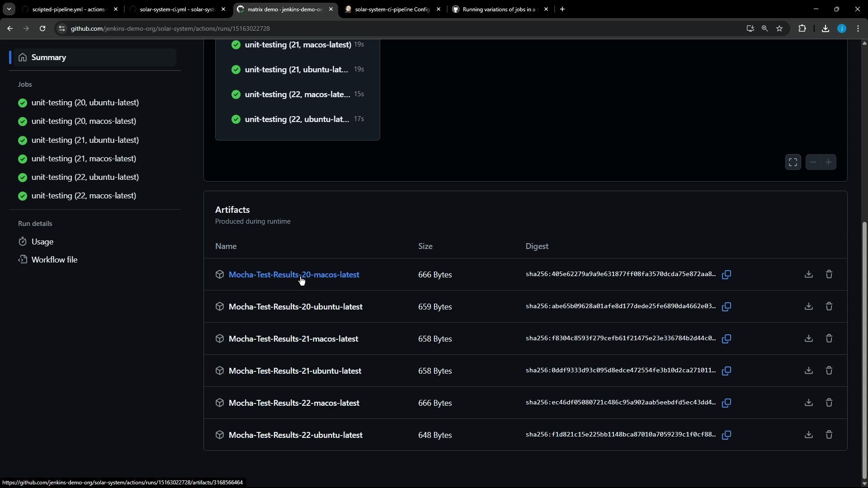Open Mocha-Test-Results-20-macos-latest artifact link
This screenshot has height=488, width=868.
pos(294,275)
